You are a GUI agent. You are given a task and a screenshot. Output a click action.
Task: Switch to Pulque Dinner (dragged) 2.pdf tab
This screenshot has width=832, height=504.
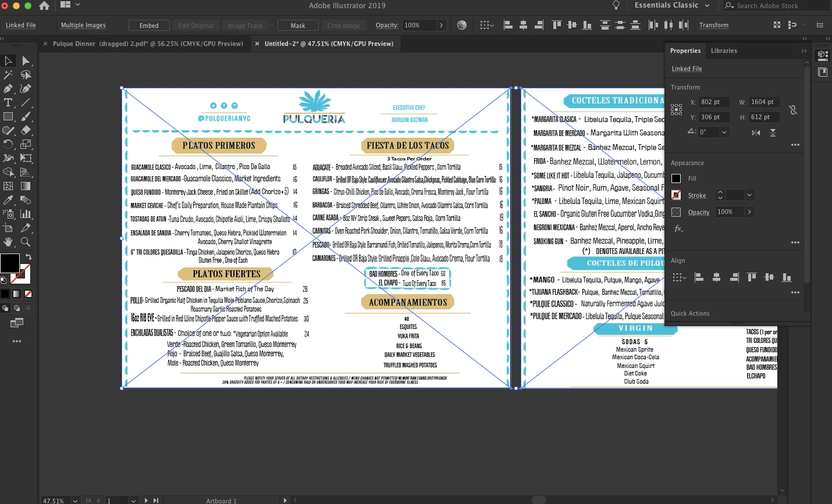(148, 44)
